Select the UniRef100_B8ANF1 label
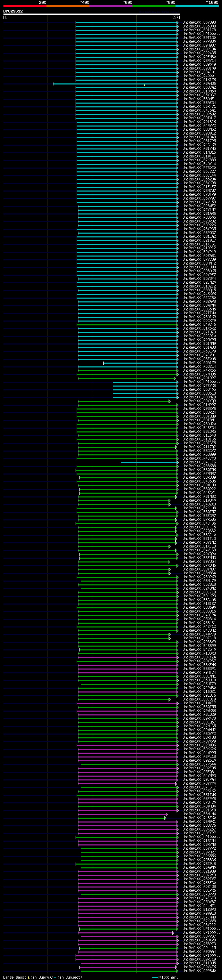 [199, 99]
